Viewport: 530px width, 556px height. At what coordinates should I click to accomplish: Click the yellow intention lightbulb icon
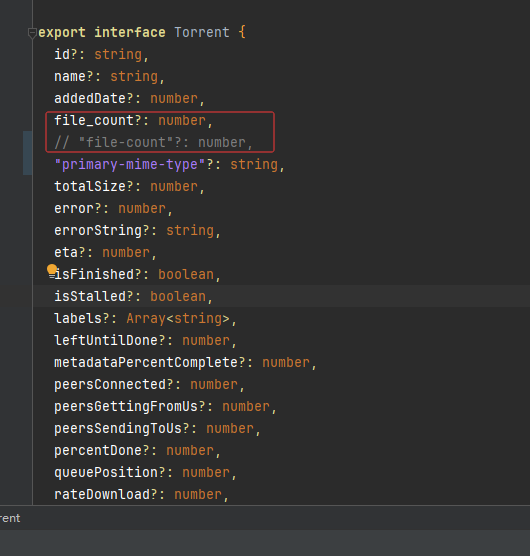52,269
